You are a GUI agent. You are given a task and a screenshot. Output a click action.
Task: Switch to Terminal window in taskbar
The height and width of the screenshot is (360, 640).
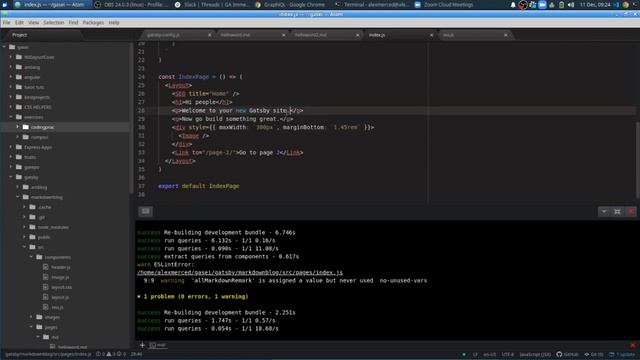371,5
